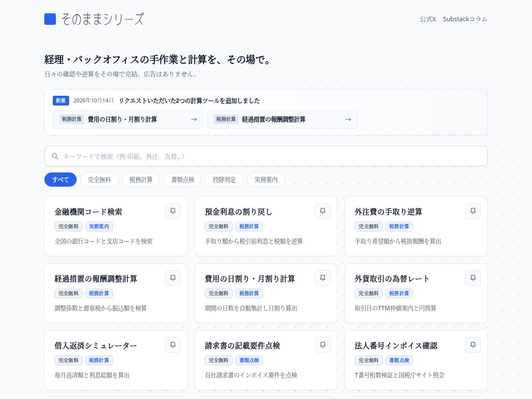Open the 公式X link

coord(428,19)
